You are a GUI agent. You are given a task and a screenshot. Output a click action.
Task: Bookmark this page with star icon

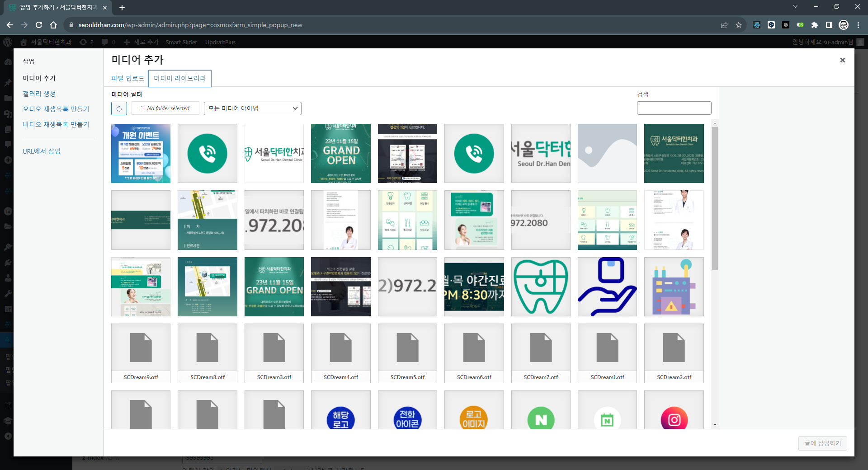pos(739,25)
